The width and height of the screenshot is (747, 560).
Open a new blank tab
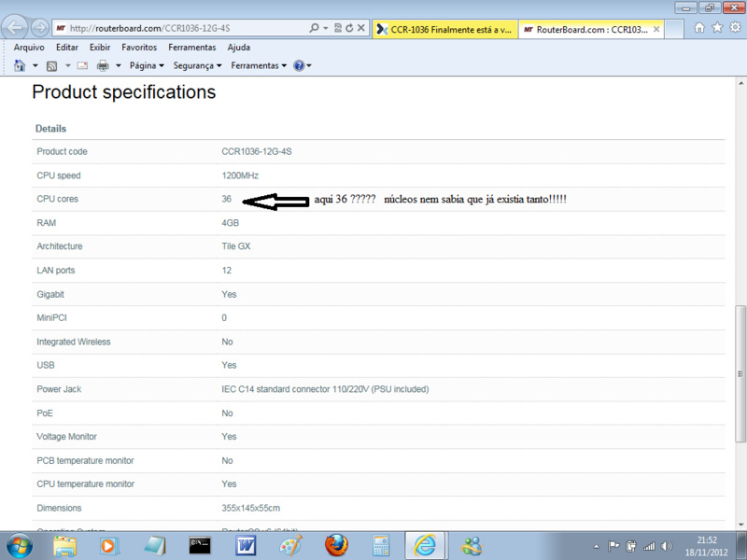(673, 29)
